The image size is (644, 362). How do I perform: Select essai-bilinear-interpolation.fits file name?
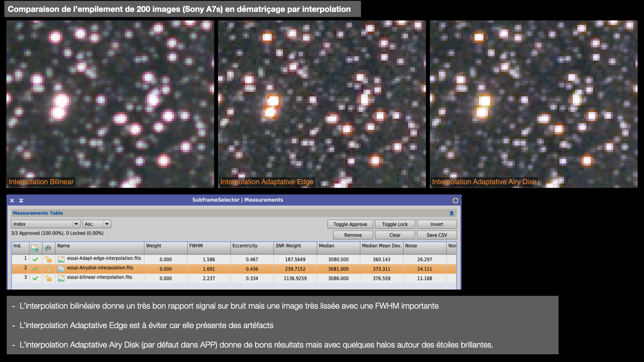(100, 277)
